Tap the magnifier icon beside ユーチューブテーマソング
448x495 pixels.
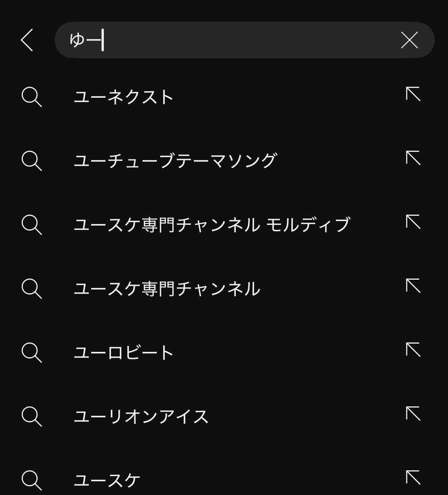32,160
